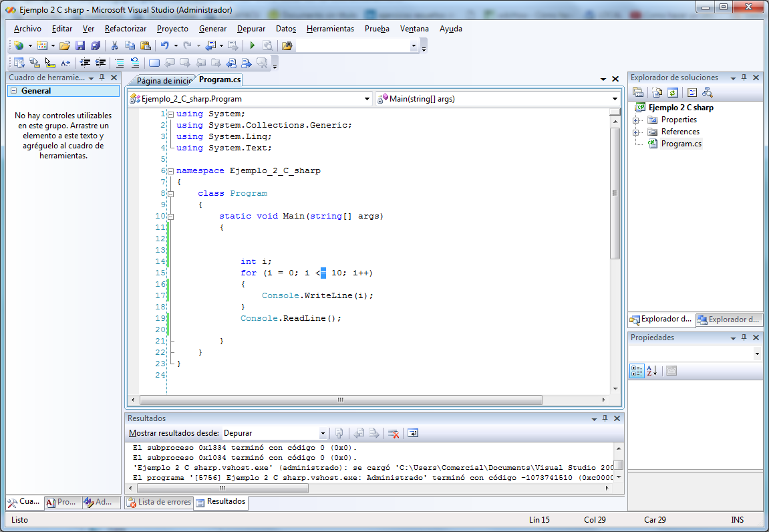Click inside the Find combo box field
The width and height of the screenshot is (769, 532).
[x=353, y=45]
